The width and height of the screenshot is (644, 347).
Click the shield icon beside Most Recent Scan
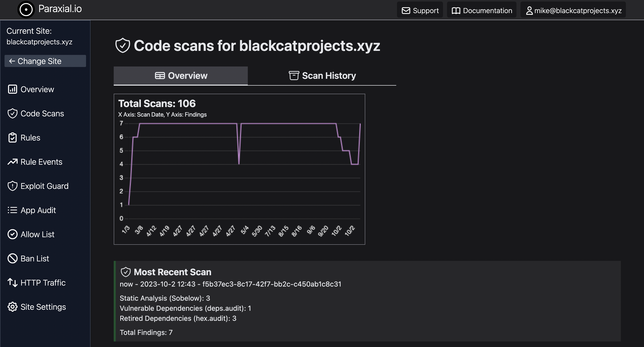(126, 272)
